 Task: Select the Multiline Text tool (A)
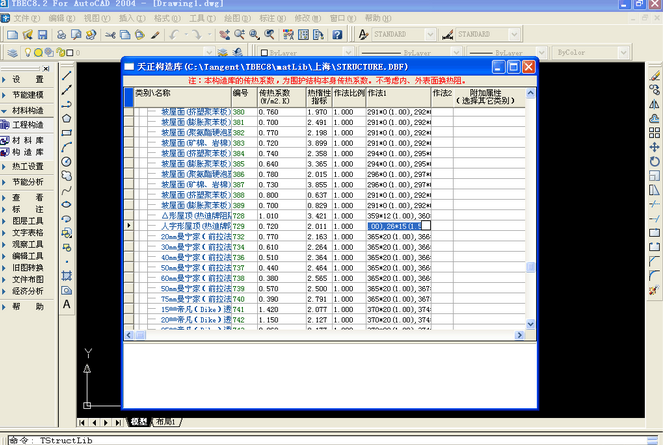tap(67, 304)
